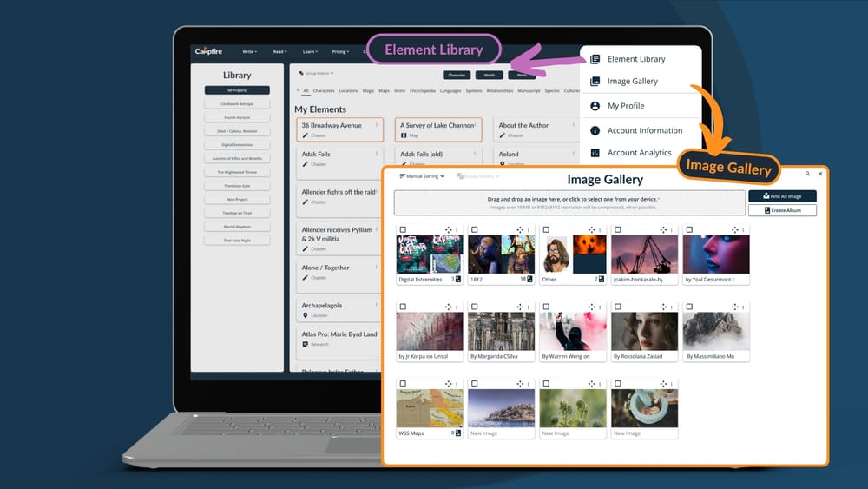Click the Account Information info icon
868x489 pixels.
coord(595,130)
